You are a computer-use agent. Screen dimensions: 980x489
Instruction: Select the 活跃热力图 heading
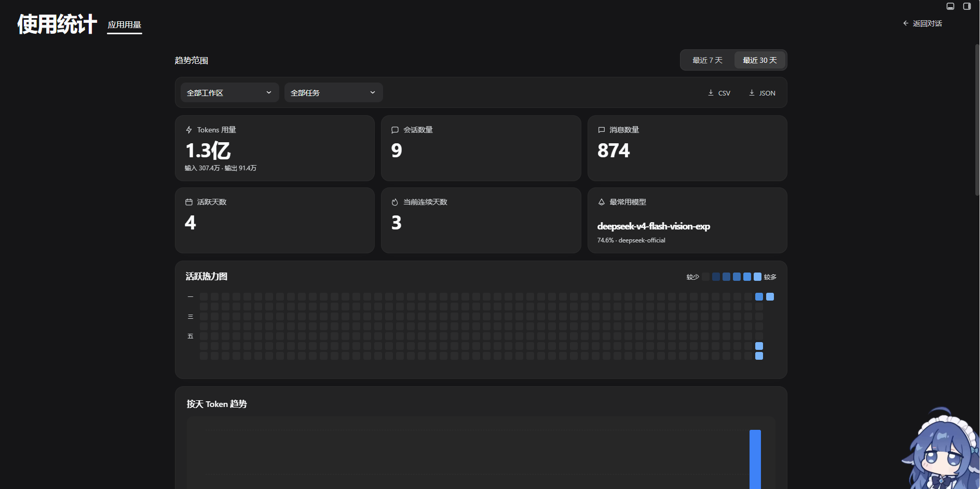pos(207,277)
